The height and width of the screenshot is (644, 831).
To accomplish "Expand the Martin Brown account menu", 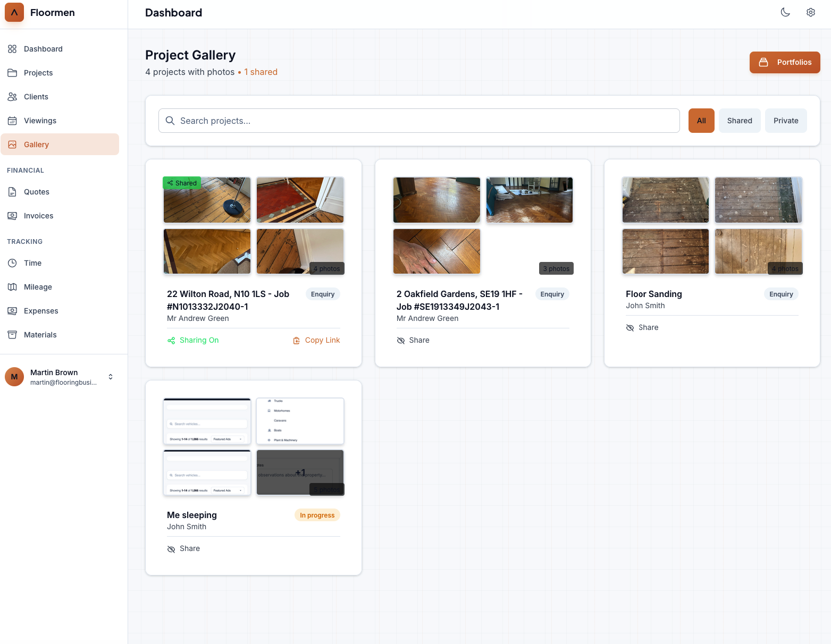I will [x=111, y=377].
